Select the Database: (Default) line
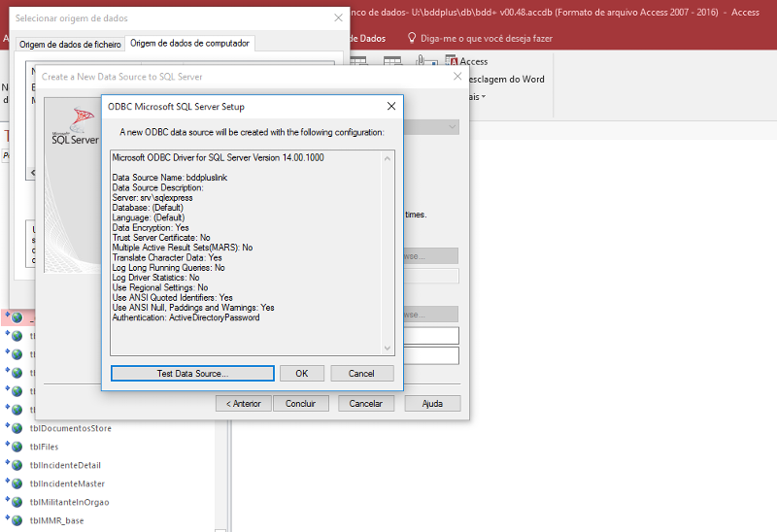The width and height of the screenshot is (777, 532). (148, 208)
